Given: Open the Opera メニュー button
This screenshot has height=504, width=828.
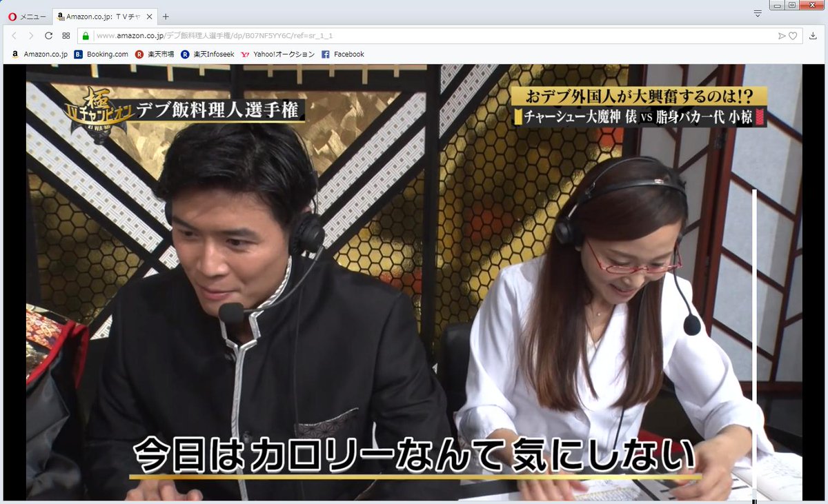Looking at the screenshot, I should pyautogui.click(x=28, y=17).
